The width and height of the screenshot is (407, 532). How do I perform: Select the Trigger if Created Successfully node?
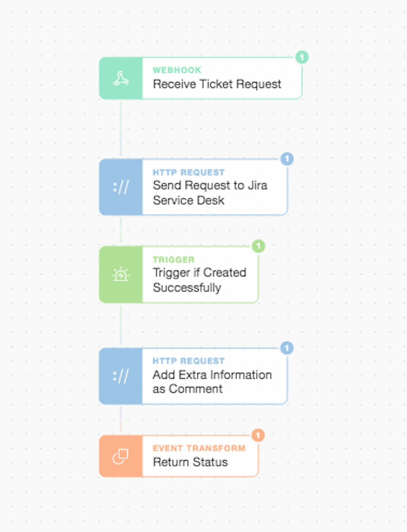(199, 280)
